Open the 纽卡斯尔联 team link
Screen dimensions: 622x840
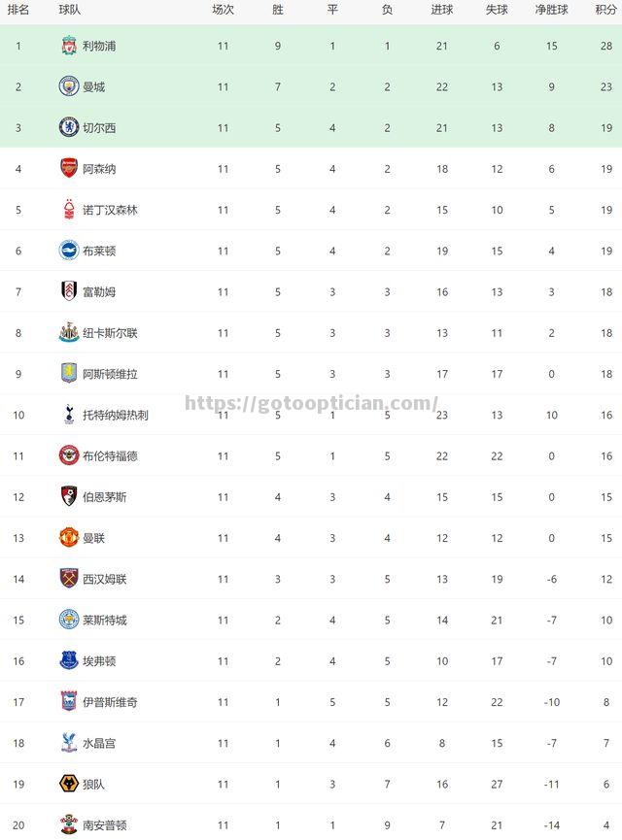[x=110, y=333]
